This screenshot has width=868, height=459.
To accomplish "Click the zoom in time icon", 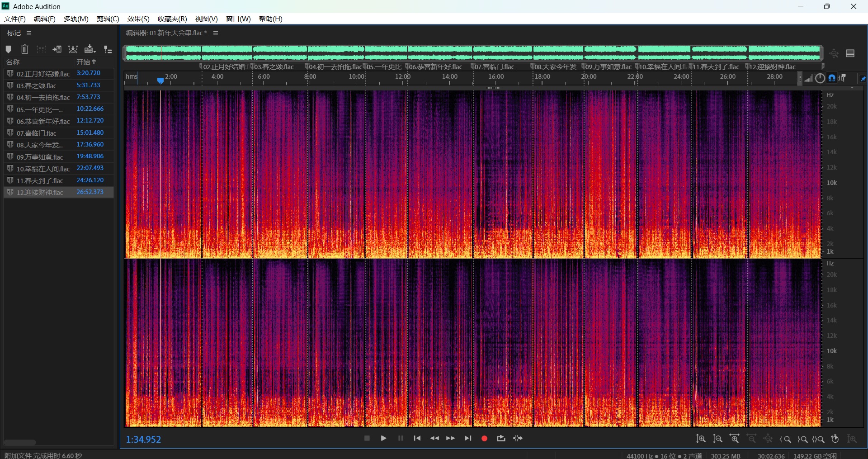I will pos(734,439).
